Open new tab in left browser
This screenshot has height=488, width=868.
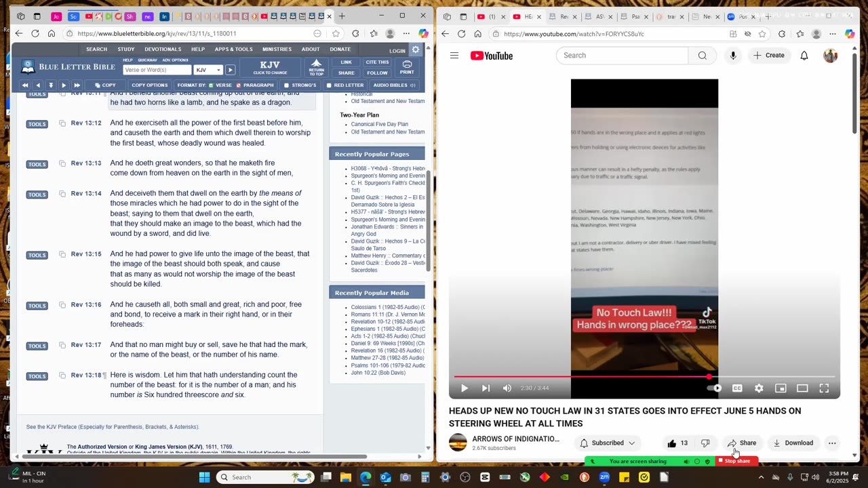pos(342,16)
